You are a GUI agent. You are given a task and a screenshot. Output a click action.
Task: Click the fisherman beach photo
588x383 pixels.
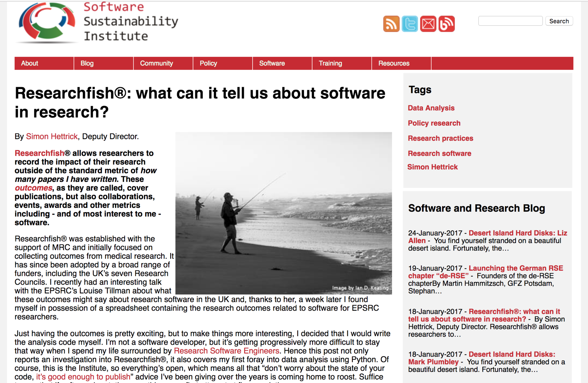(283, 213)
